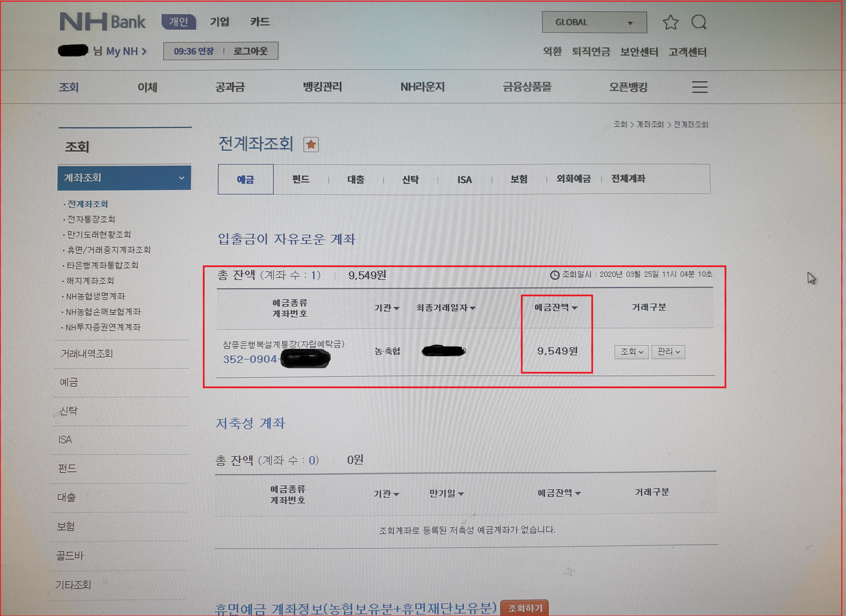Switch to the 전체계좌 tab
Image resolution: width=846 pixels, height=616 pixels.
[628, 179]
